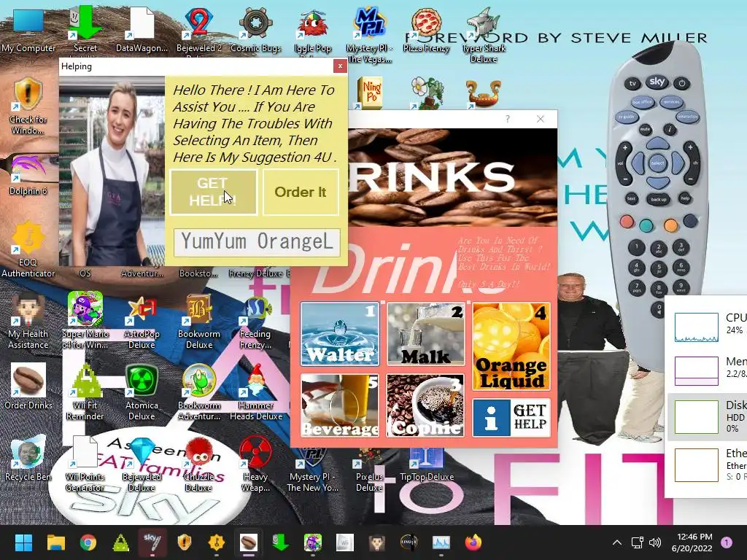Open notification badge in taskbar corner

tap(727, 542)
